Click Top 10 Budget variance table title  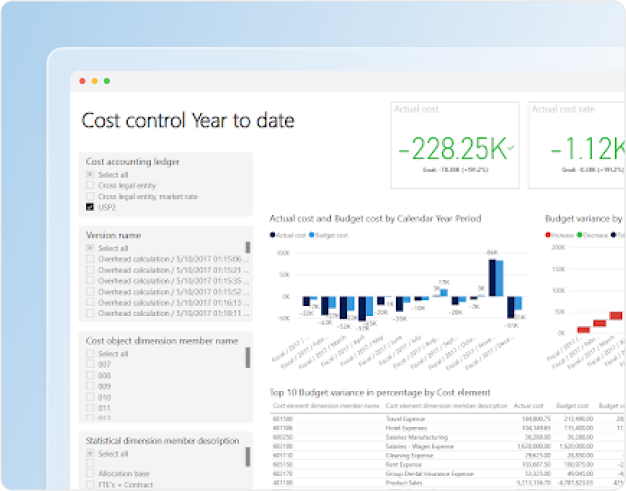click(x=380, y=392)
